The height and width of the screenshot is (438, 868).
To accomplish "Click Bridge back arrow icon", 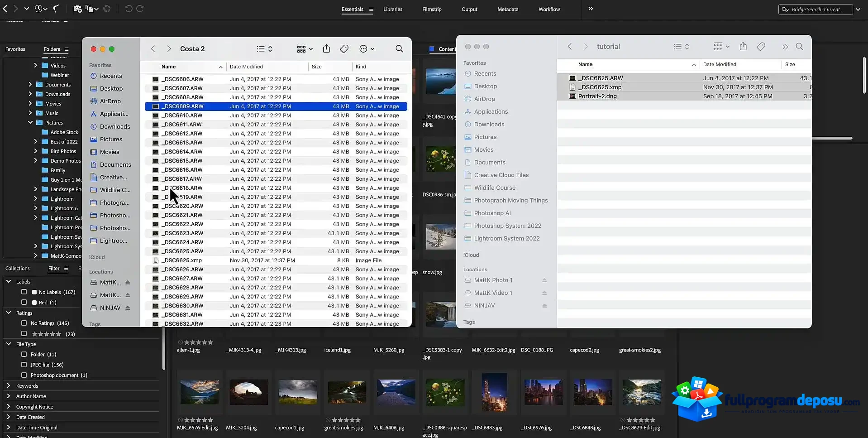I will pyautogui.click(x=5, y=9).
